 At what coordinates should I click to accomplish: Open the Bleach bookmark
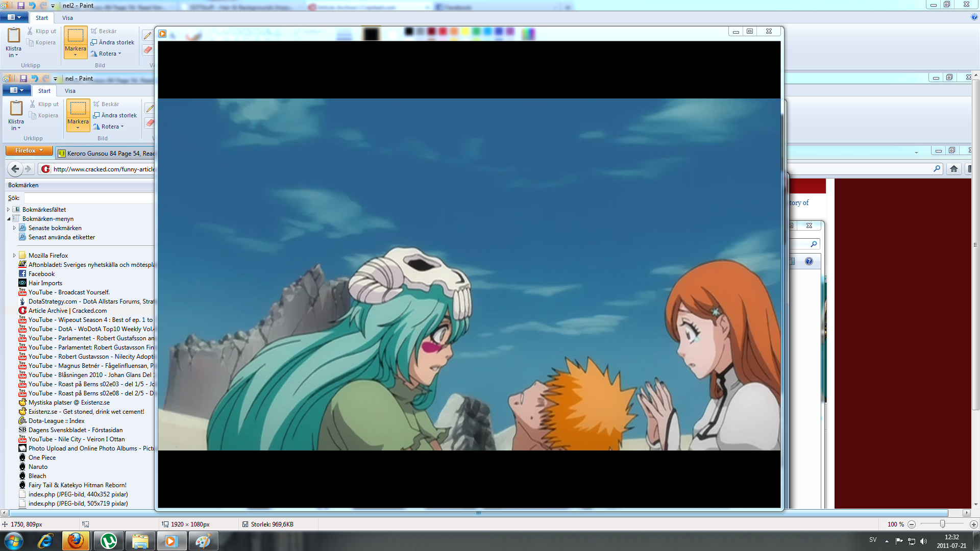pyautogui.click(x=37, y=476)
